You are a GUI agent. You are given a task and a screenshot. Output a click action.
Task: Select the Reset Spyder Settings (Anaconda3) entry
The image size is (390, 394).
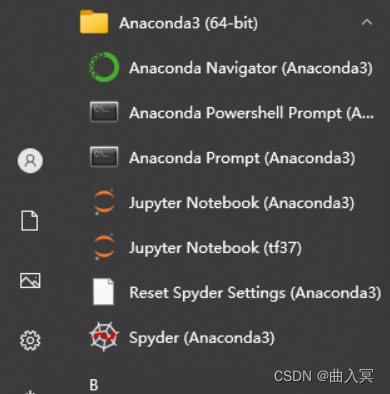(230, 292)
